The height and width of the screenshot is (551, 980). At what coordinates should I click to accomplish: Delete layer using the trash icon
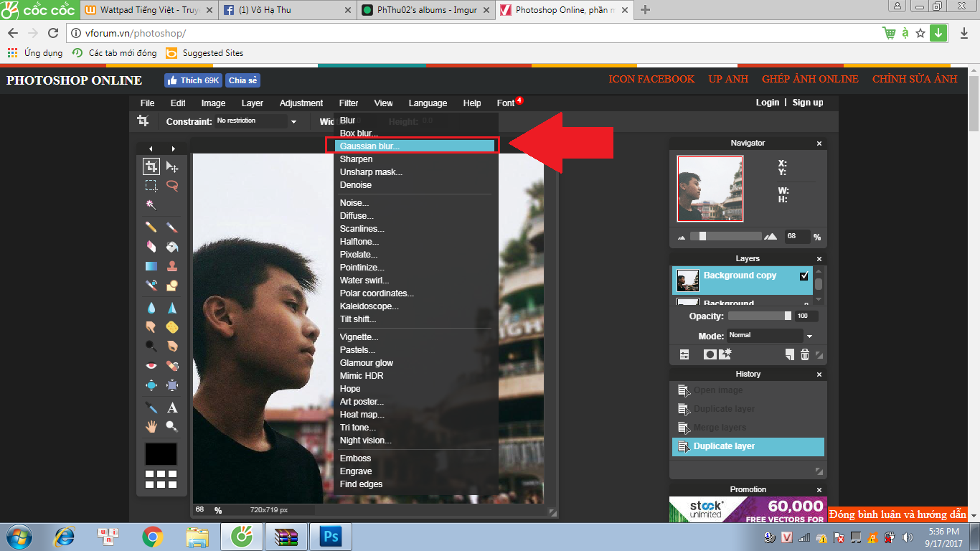(x=805, y=354)
